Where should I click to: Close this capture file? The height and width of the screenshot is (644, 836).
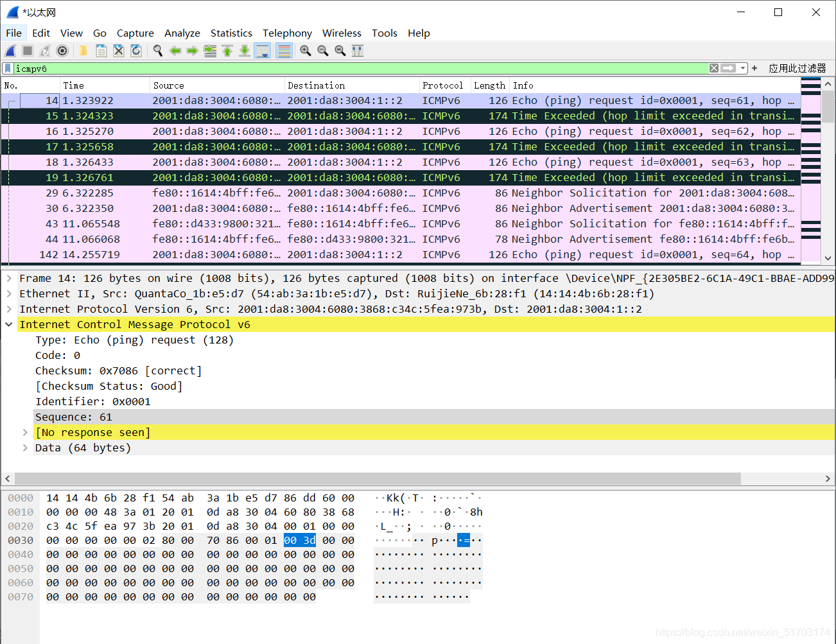click(x=118, y=51)
